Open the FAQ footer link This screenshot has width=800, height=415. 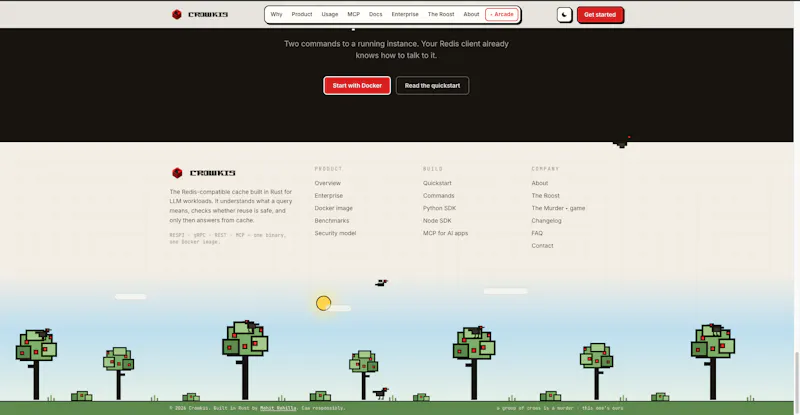(537, 233)
